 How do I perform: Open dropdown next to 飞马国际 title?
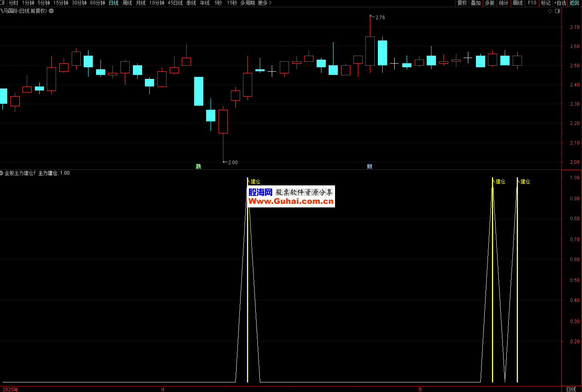[51, 11]
